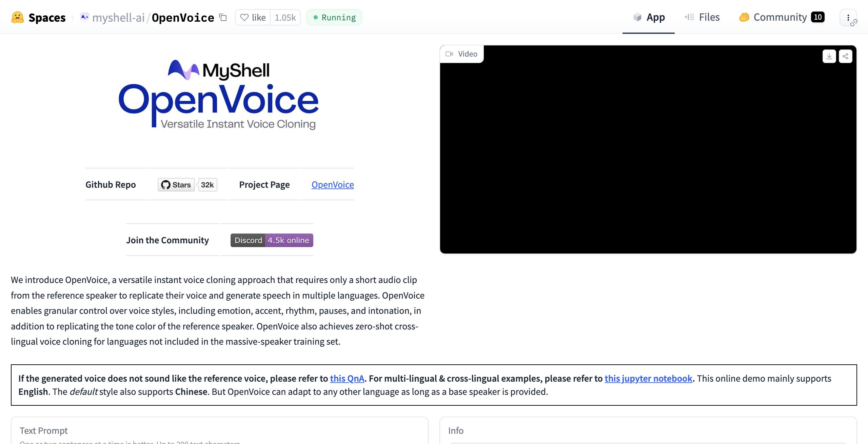
Task: Click the App tab cube icon
Action: click(637, 17)
